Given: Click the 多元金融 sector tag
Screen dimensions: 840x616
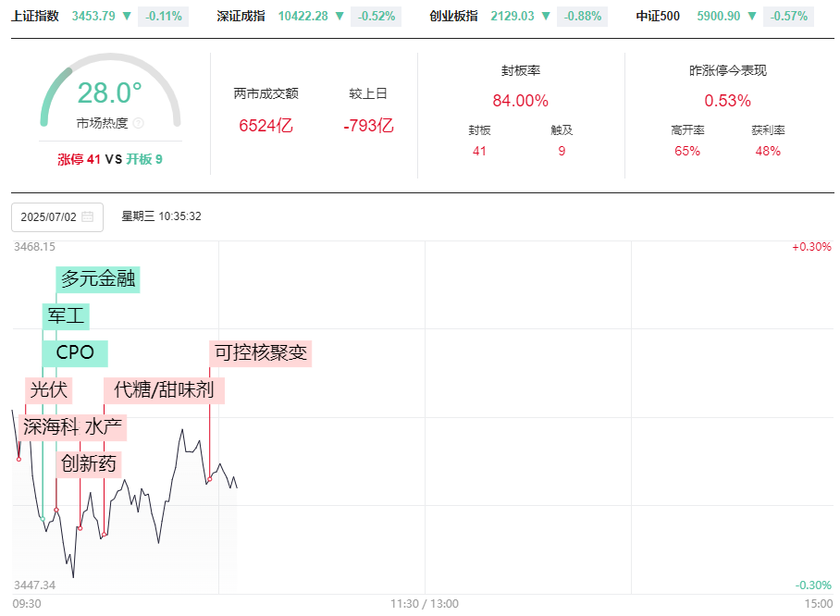Looking at the screenshot, I should pos(99,278).
